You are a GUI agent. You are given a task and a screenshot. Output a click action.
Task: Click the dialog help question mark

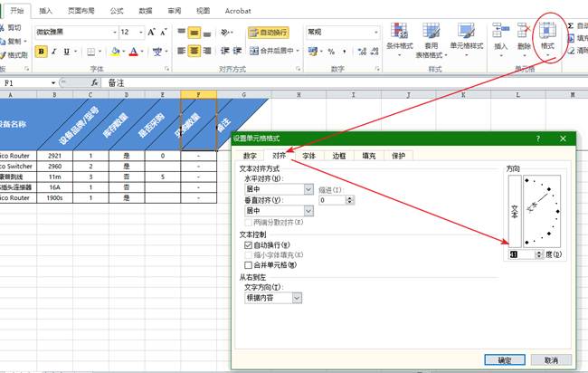(x=537, y=139)
